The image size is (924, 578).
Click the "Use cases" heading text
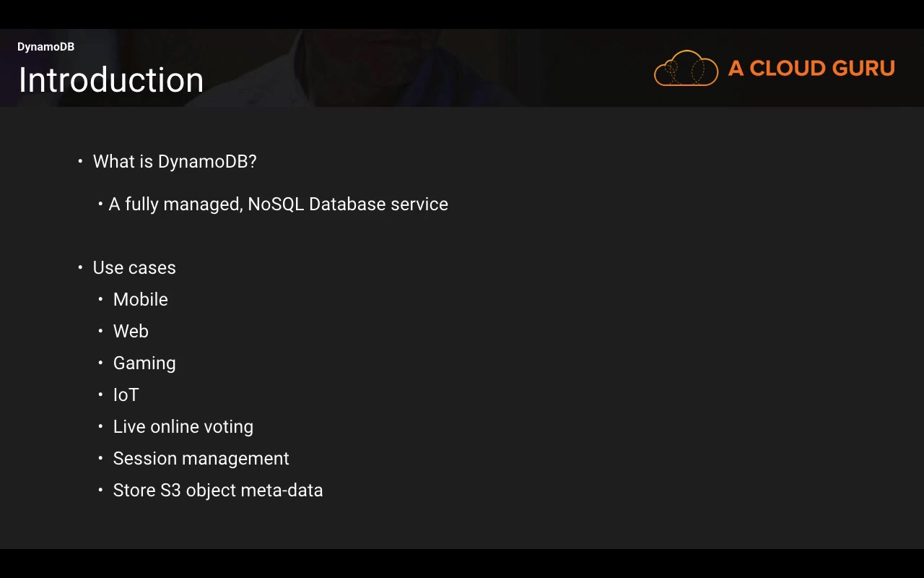point(134,268)
